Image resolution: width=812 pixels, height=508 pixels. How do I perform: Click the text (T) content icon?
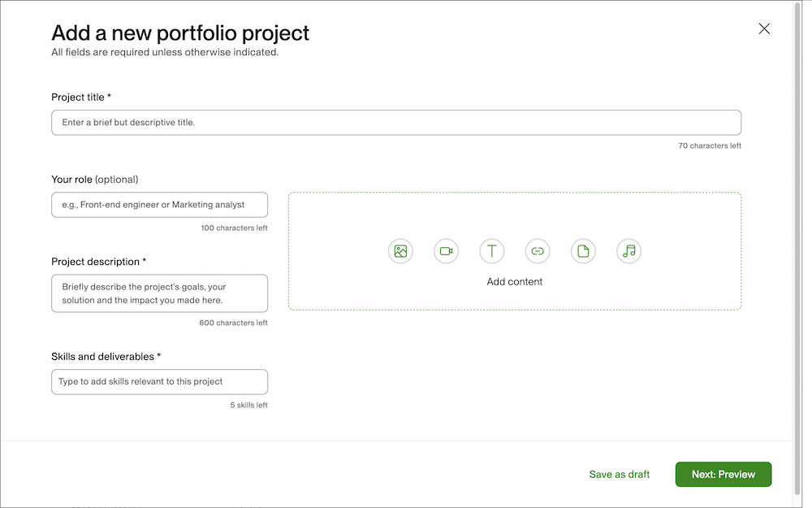[491, 251]
